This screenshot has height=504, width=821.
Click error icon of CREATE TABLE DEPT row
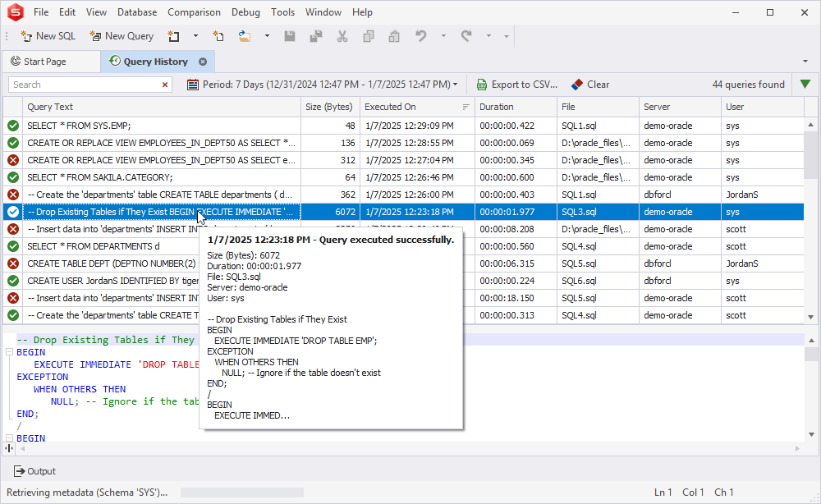click(13, 263)
